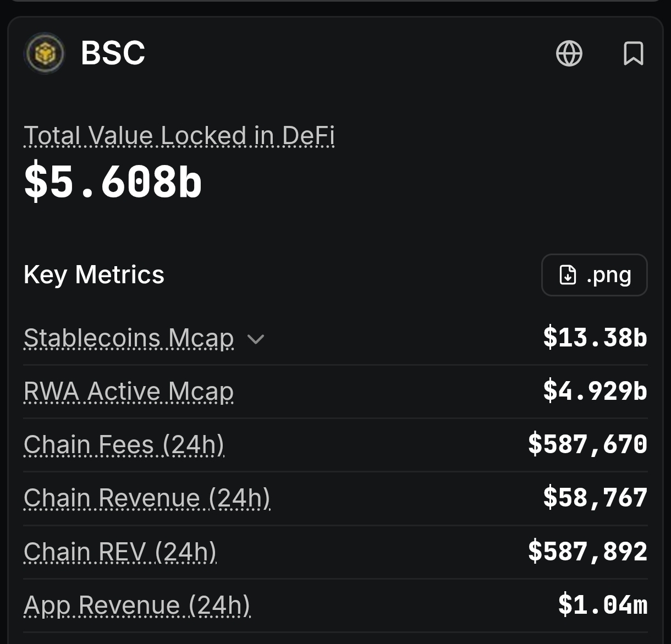This screenshot has width=671, height=644.
Task: Click the RWA Active Mcap label
Action: (x=129, y=392)
